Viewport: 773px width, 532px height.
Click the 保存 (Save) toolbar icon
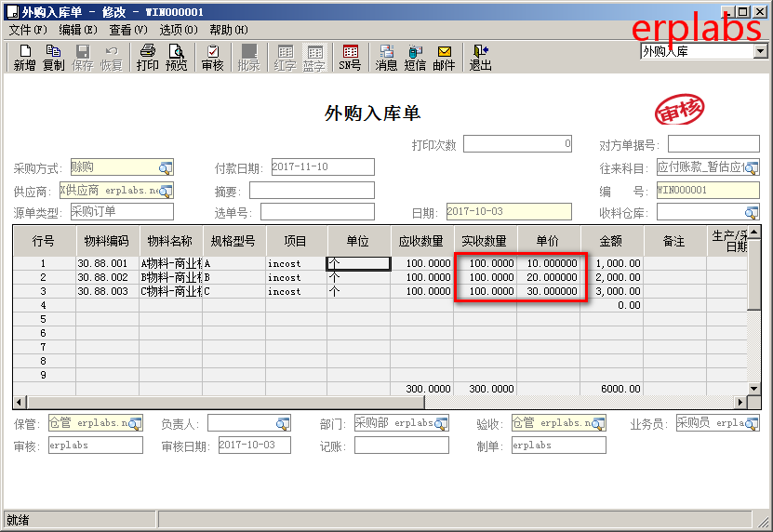pyautogui.click(x=83, y=57)
